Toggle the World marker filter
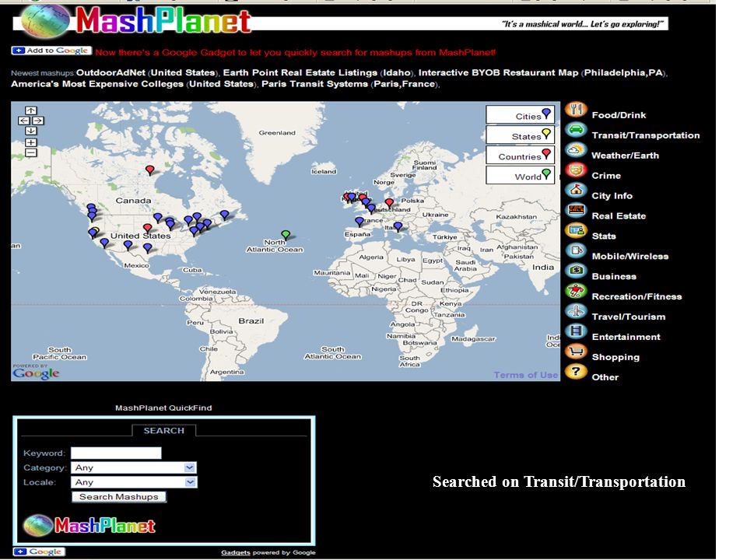Viewport: 747px width, 560px height. (x=521, y=175)
